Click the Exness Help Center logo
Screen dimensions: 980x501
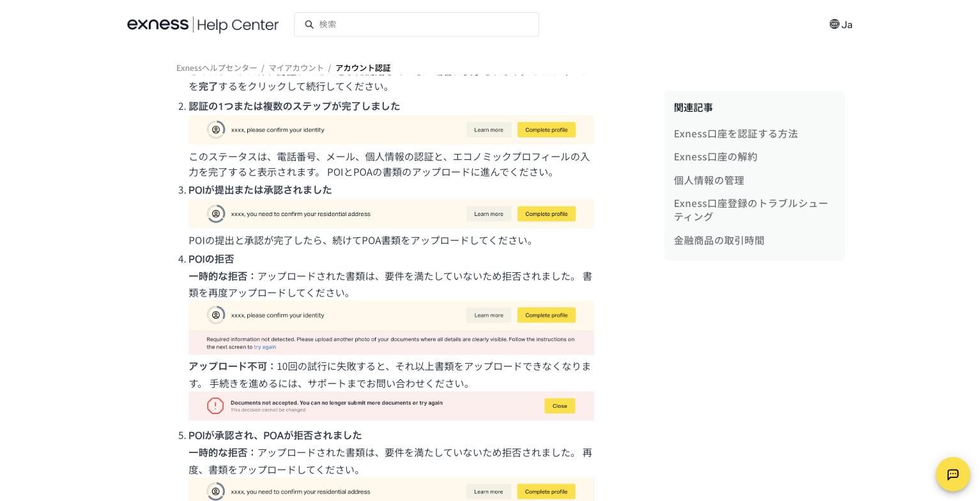click(203, 25)
